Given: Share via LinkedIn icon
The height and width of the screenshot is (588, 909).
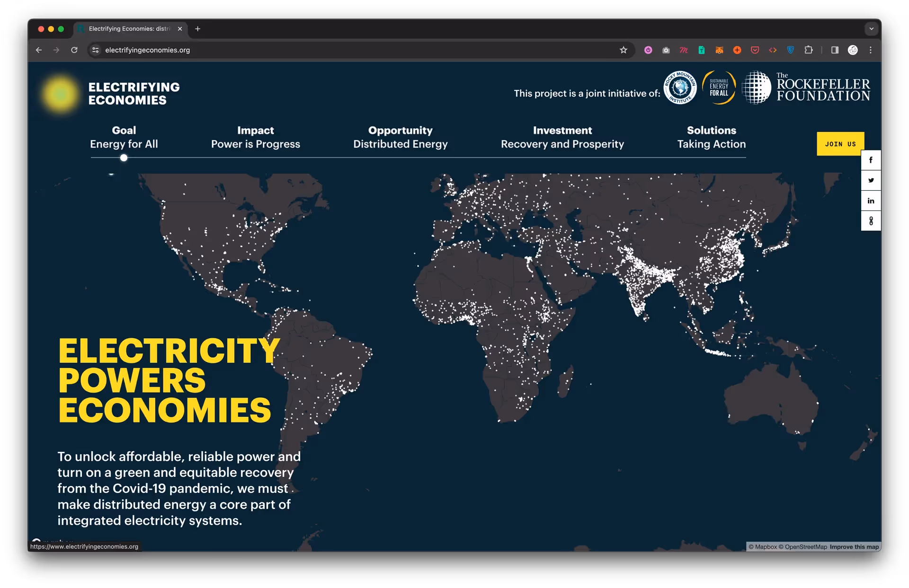Looking at the screenshot, I should click(x=870, y=201).
